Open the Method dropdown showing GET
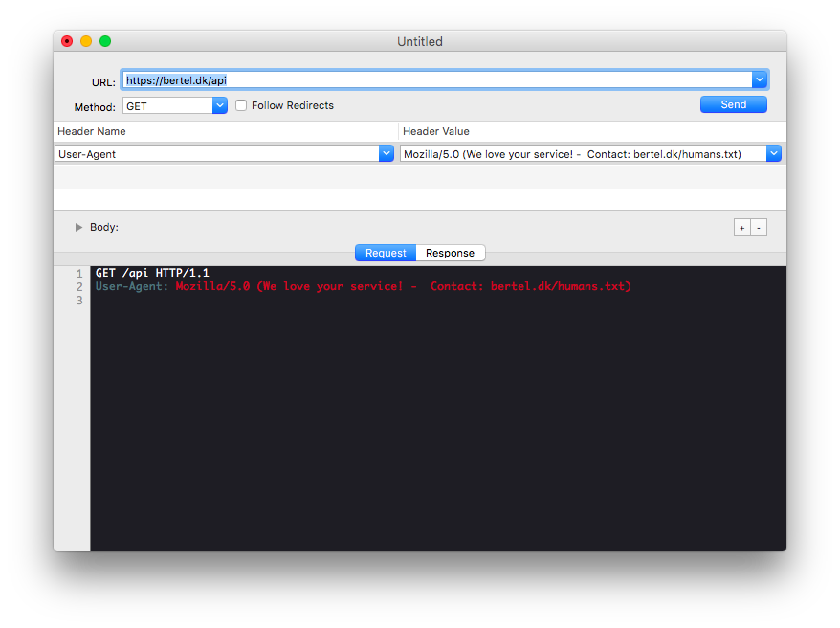Viewport: 840px width, 628px height. pyautogui.click(x=219, y=105)
